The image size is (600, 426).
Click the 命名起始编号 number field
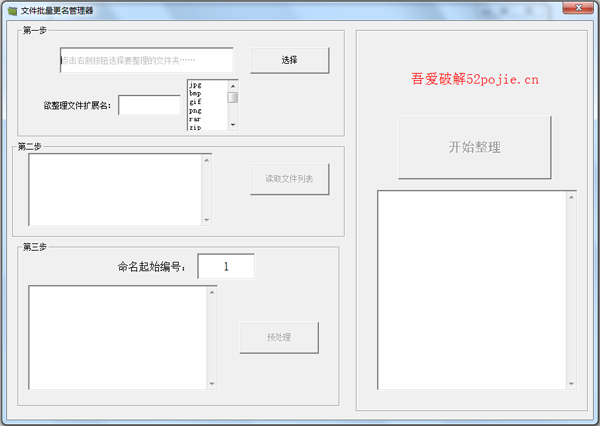(226, 266)
